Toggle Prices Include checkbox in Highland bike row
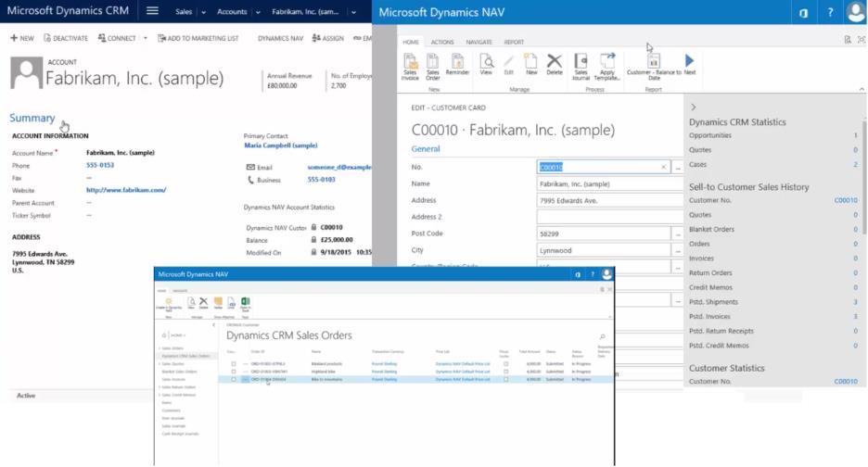Viewport: 868px width, 467px height. (x=506, y=372)
